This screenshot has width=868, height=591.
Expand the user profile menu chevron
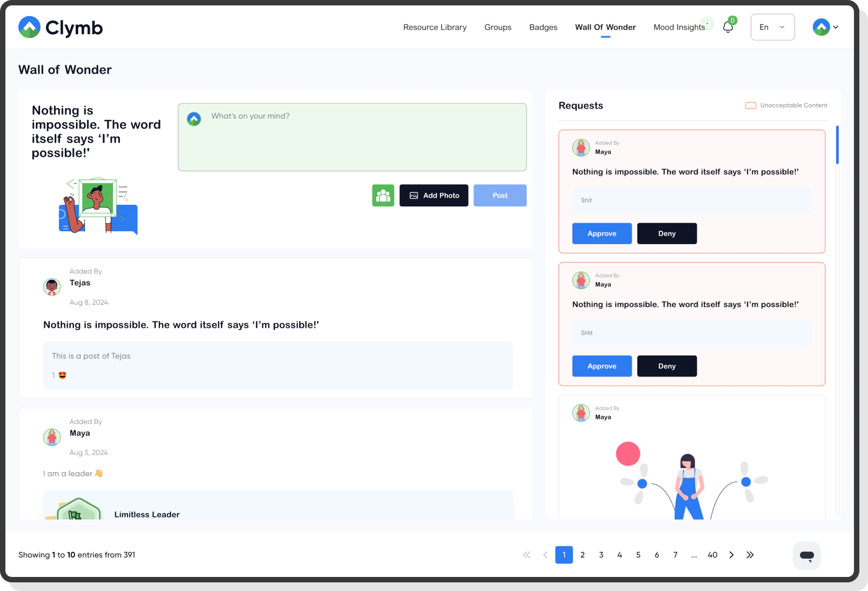(836, 27)
